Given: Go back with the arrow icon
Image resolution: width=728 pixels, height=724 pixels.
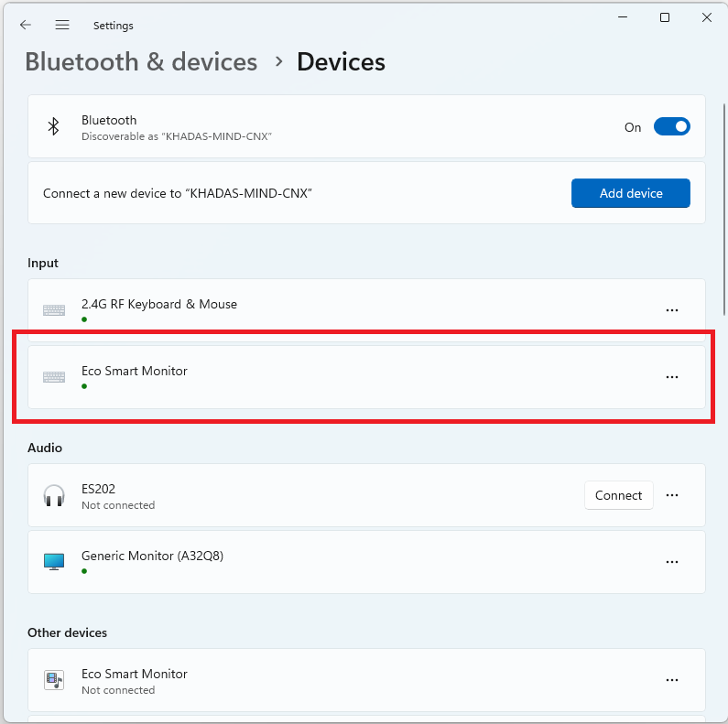Looking at the screenshot, I should [x=26, y=25].
